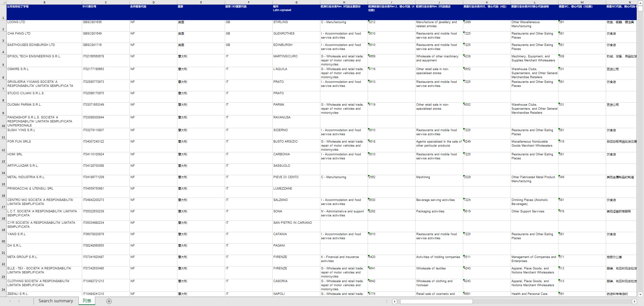Click the previous sheet navigation arrow

point(10,301)
